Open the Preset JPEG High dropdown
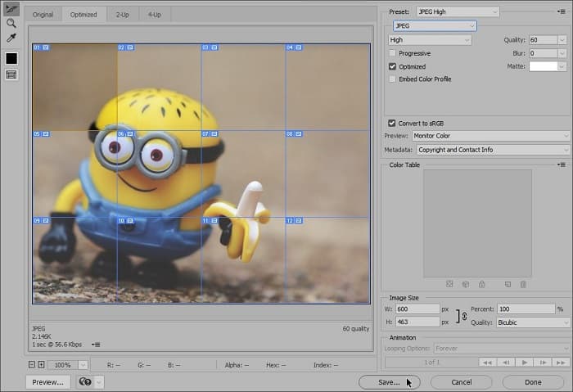Viewport: 573px width, 392px height. point(458,11)
